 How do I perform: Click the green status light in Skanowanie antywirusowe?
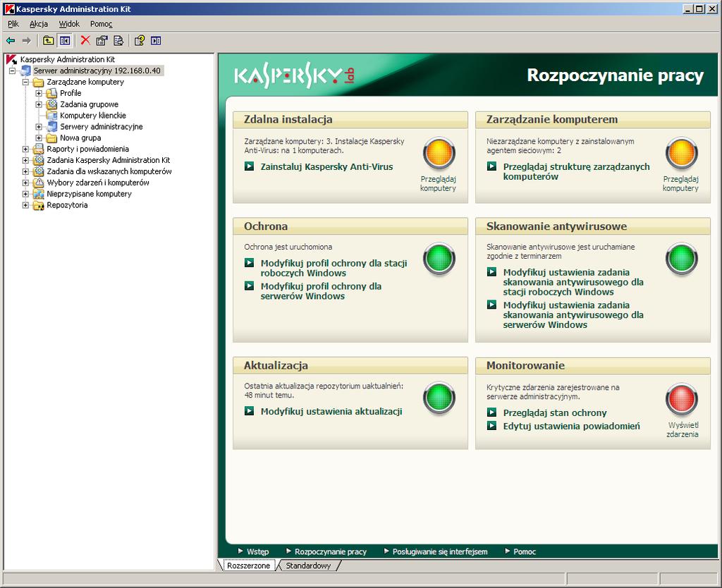pos(682,258)
